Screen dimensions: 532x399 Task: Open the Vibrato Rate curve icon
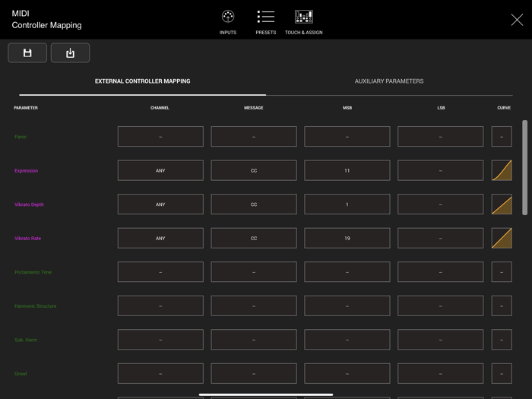[502, 238]
